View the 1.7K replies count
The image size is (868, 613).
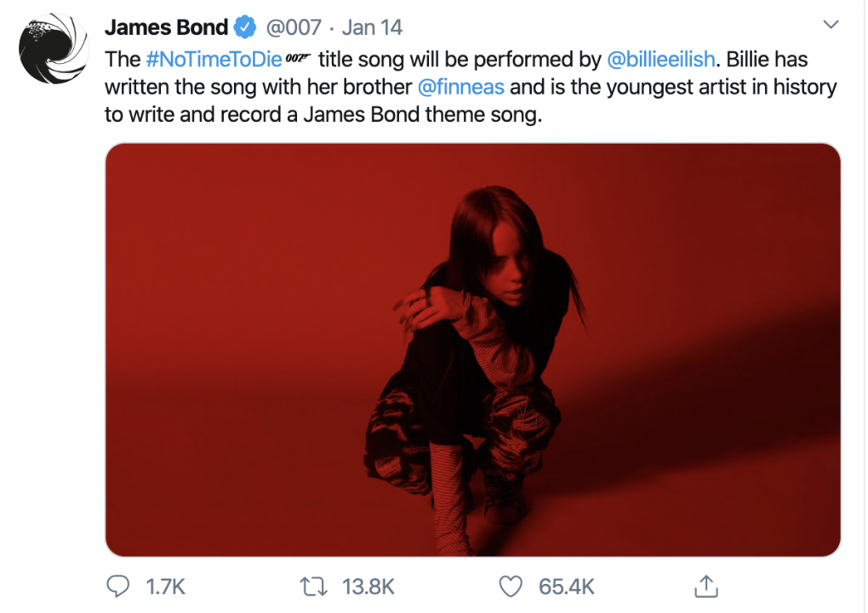tap(165, 587)
